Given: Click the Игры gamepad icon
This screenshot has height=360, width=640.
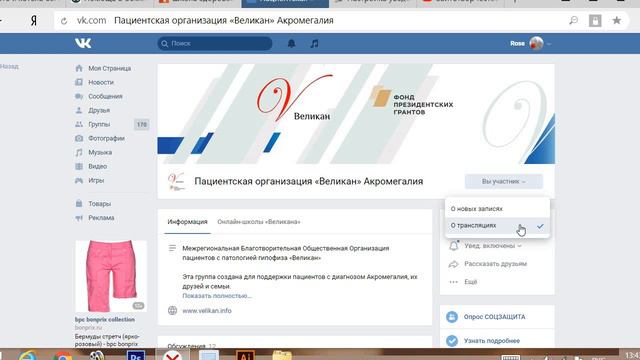Looking at the screenshot, I should (x=79, y=180).
